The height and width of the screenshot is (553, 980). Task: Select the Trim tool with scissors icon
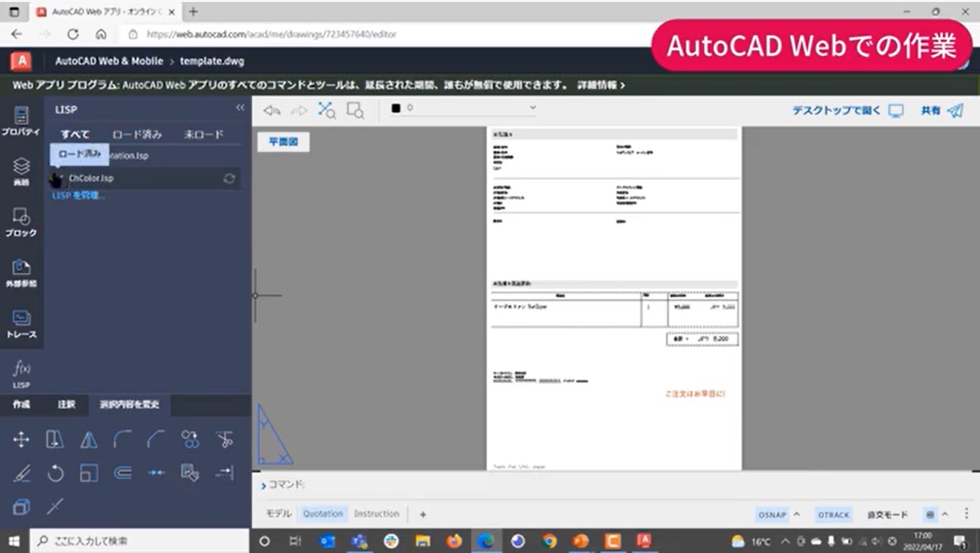[x=225, y=440]
